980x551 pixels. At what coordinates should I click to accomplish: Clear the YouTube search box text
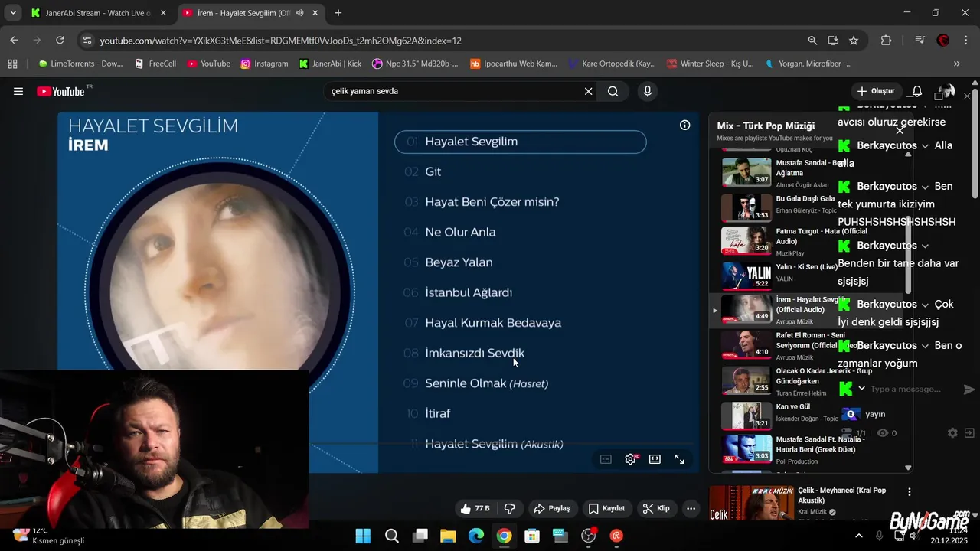[x=588, y=91]
